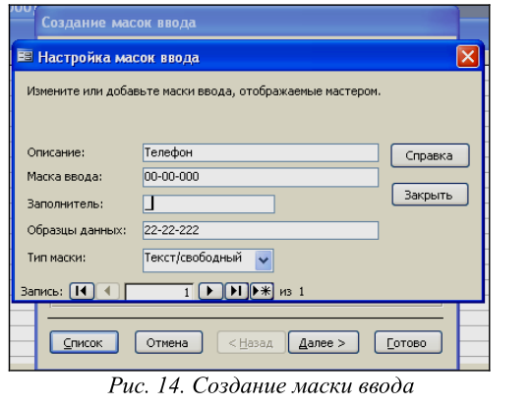The width and height of the screenshot is (532, 407).
Task: Open the Тип маски dropdown arrow
Action: pos(264,261)
